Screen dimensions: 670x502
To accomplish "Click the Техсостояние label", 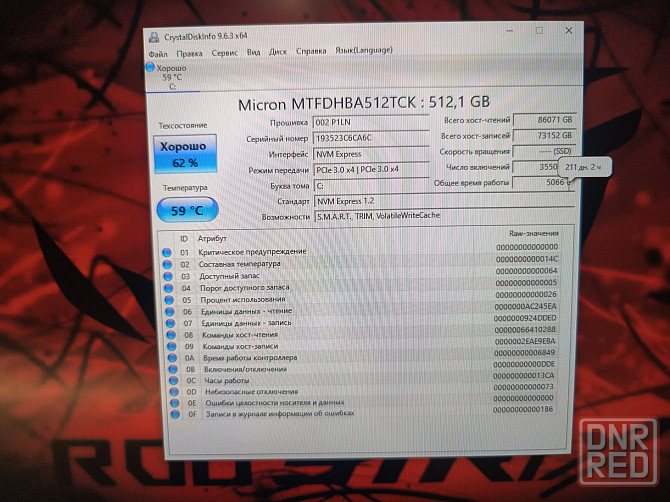I will point(183,126).
